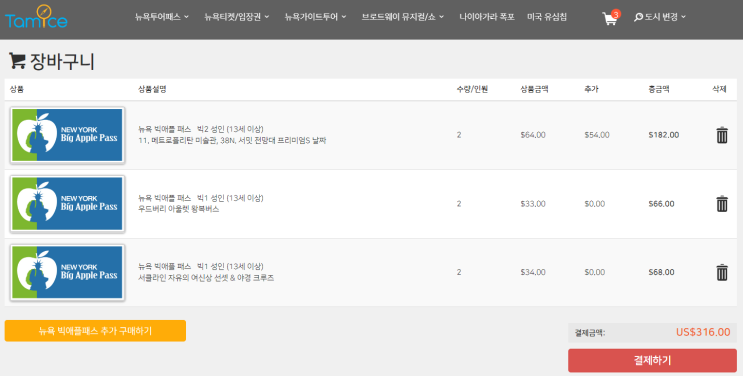Go to 나이아가라 폭포 page
The image size is (743, 376).
point(487,17)
